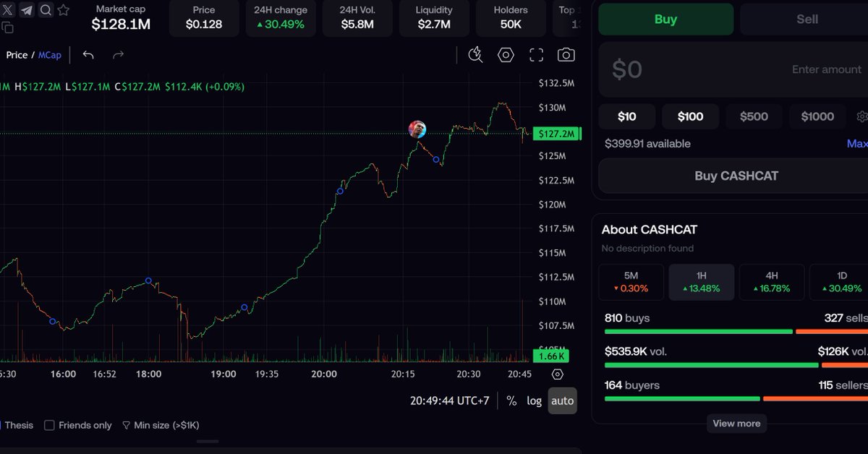Click the $535.9K vol. text
The image size is (868, 454).
click(x=636, y=351)
